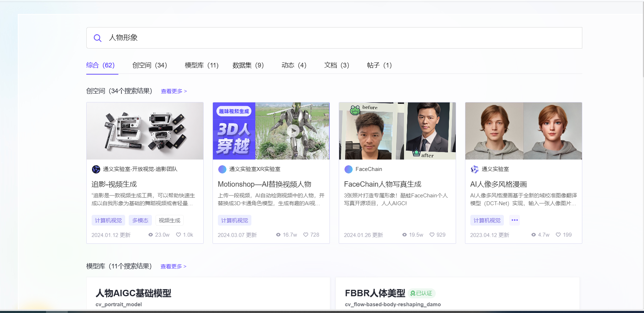Click heart icon on AI人像多风格漫画 card

558,235
